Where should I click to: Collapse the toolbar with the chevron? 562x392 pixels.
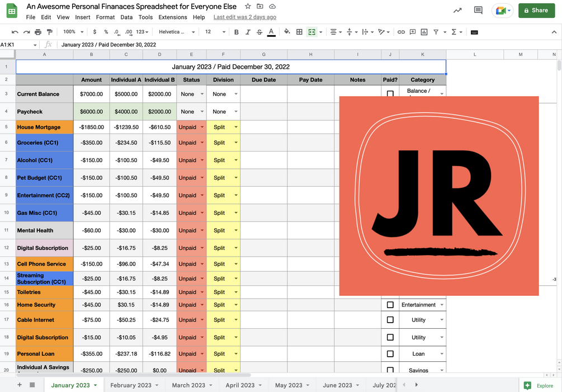click(x=554, y=32)
